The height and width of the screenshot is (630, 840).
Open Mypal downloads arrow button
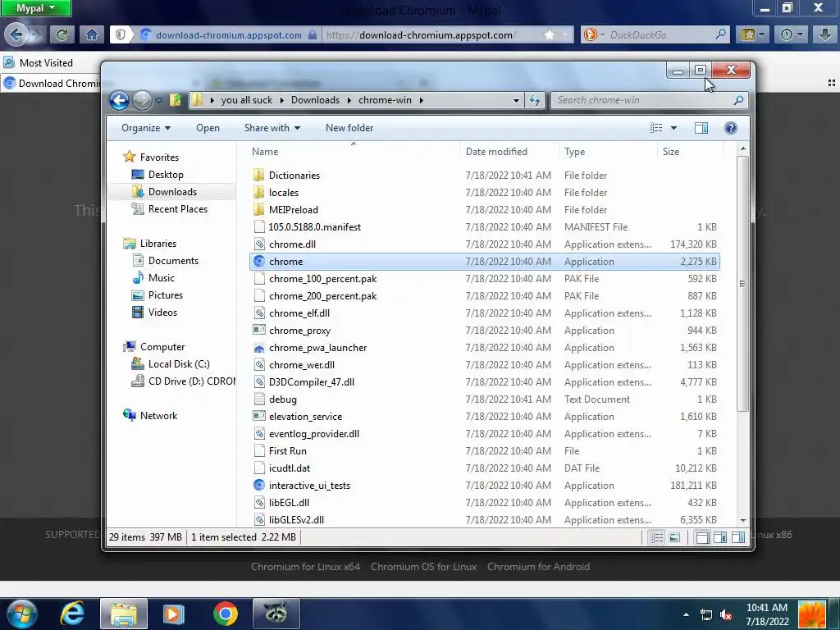[x=825, y=34]
